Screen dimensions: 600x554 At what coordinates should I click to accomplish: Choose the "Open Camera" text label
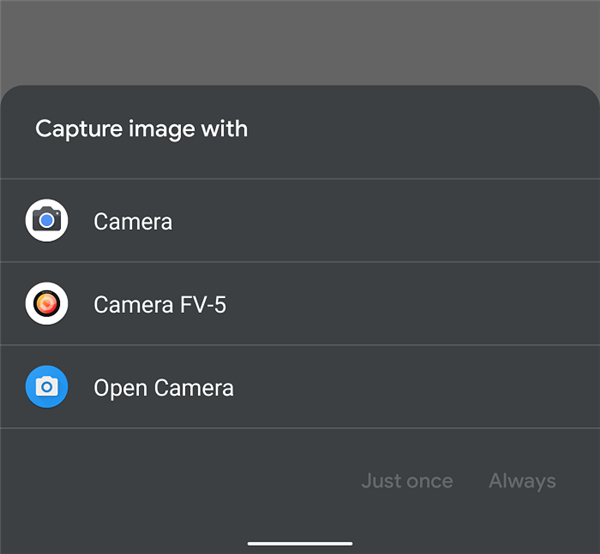164,387
